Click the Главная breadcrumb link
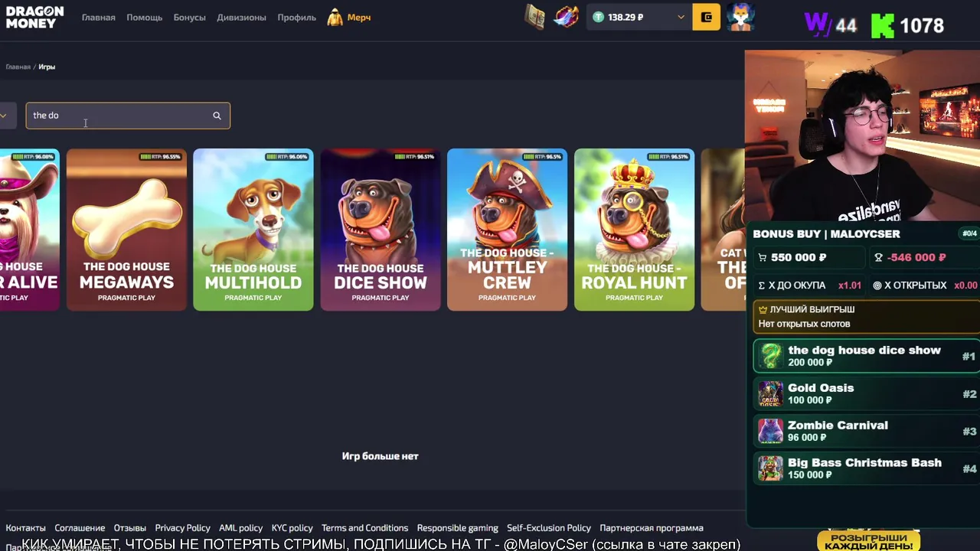Screen dimensions: 980x551 click(18, 67)
